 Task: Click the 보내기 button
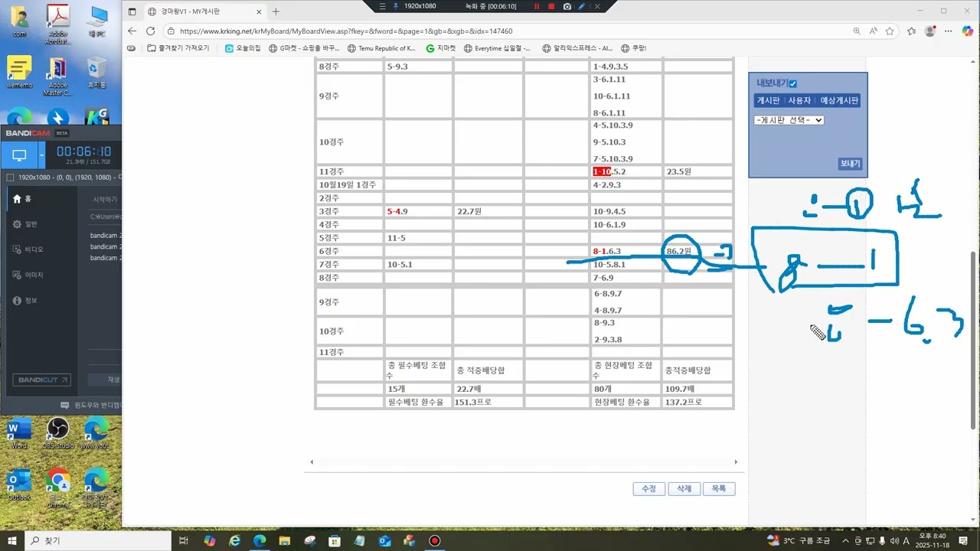[850, 164]
